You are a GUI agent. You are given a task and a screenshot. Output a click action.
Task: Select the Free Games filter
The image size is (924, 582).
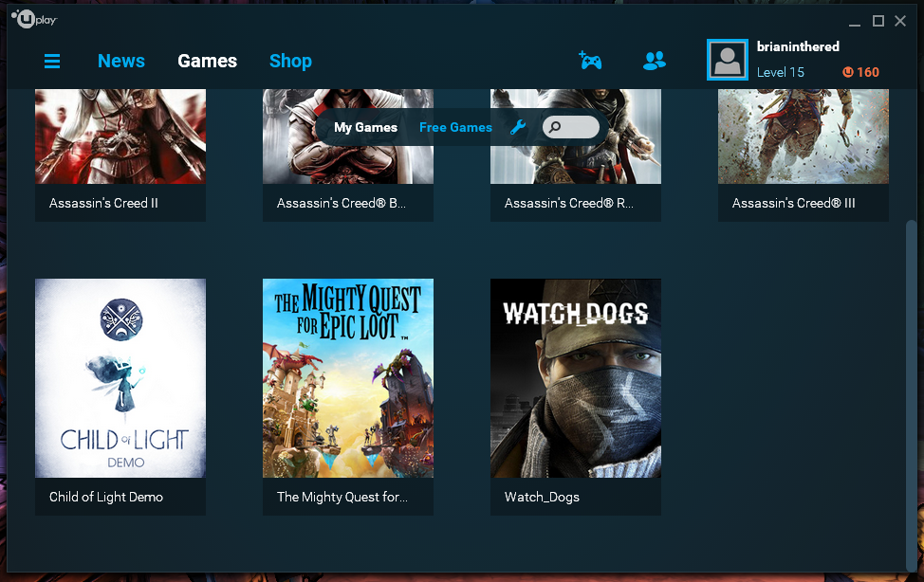(x=455, y=127)
